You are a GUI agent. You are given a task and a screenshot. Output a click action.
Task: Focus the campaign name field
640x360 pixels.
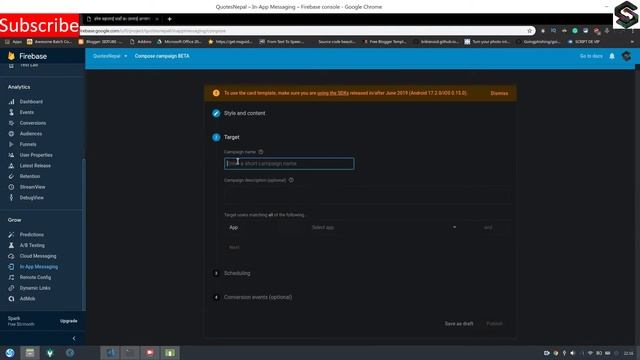tap(289, 164)
